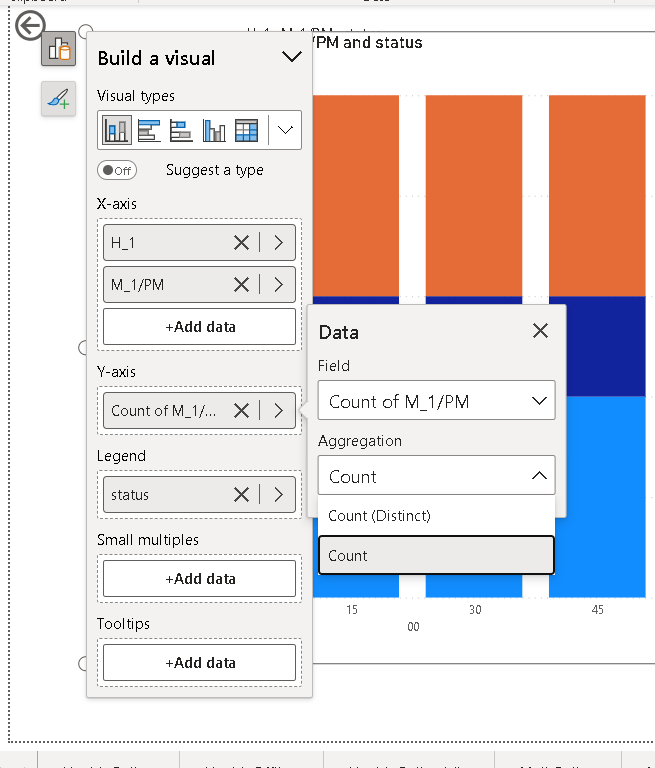655x768 pixels.
Task: Remove Count of M_1/PM from Y-axis
Action: click(242, 410)
